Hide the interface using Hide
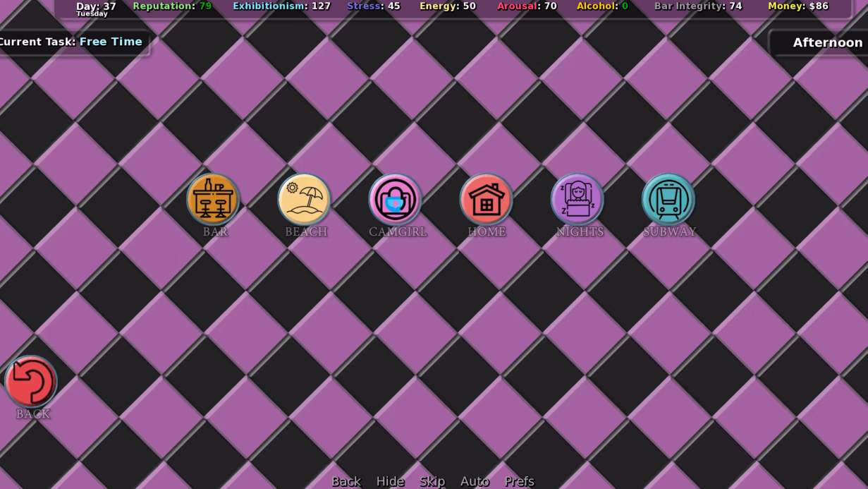Screen dimensions: 868x489 point(390,481)
